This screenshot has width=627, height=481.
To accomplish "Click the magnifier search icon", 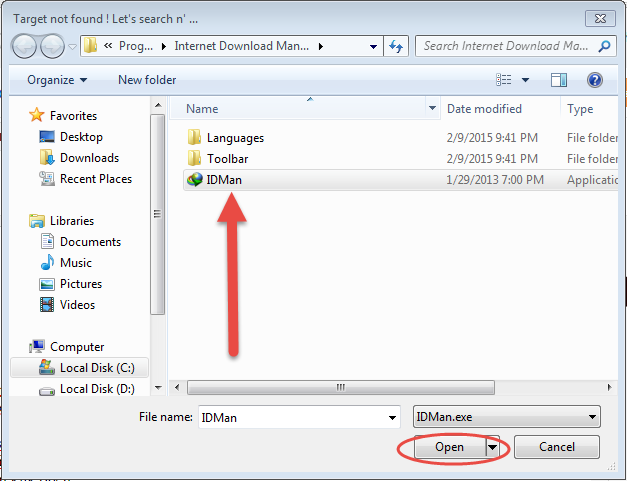I will coord(604,46).
